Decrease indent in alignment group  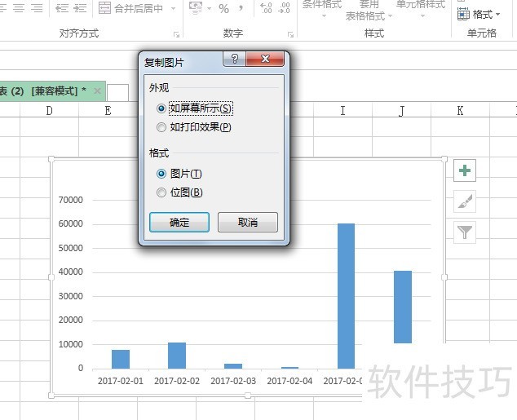(x=62, y=8)
